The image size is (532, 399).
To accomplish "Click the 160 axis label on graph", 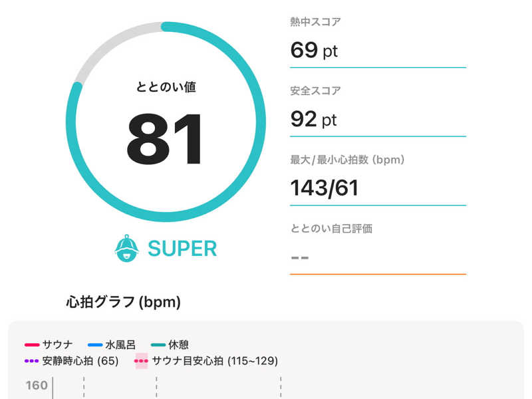I will (x=37, y=385).
